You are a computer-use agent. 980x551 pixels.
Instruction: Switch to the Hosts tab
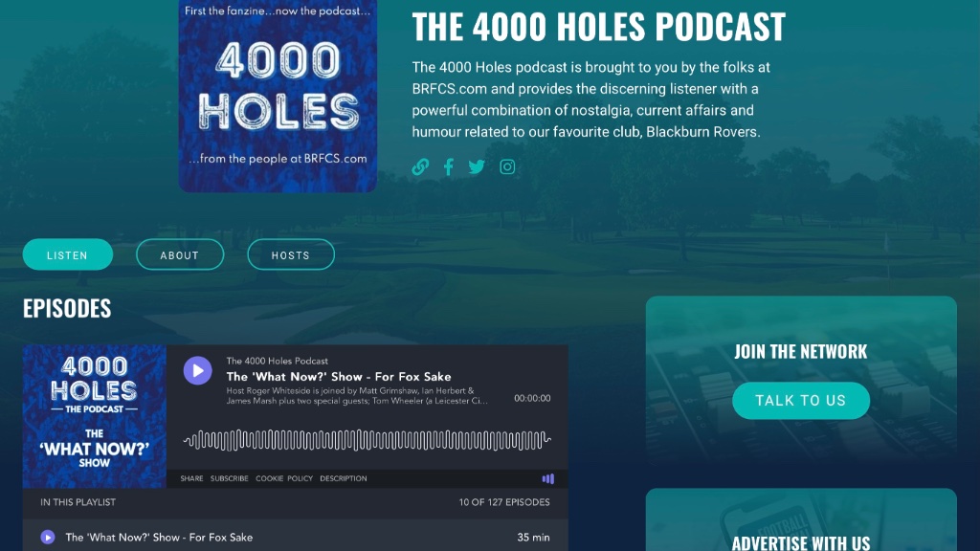[x=291, y=254]
